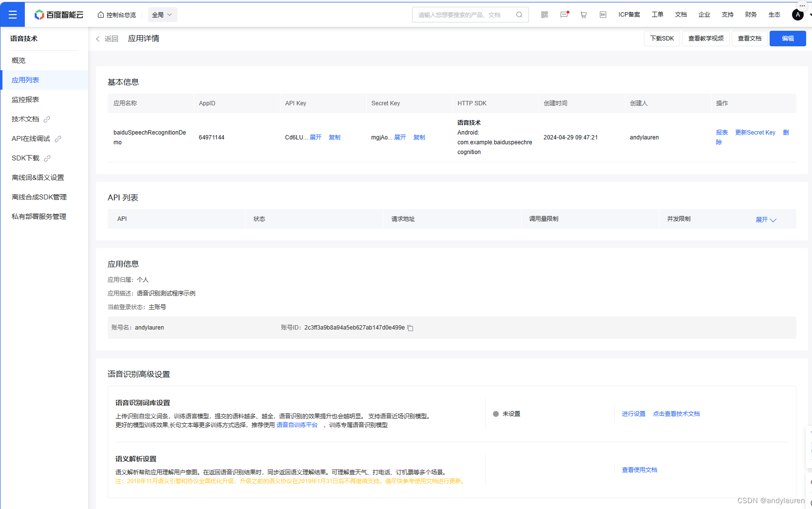Click the 查看教学视频 button
Viewport: 812px width, 509px height.
706,39
